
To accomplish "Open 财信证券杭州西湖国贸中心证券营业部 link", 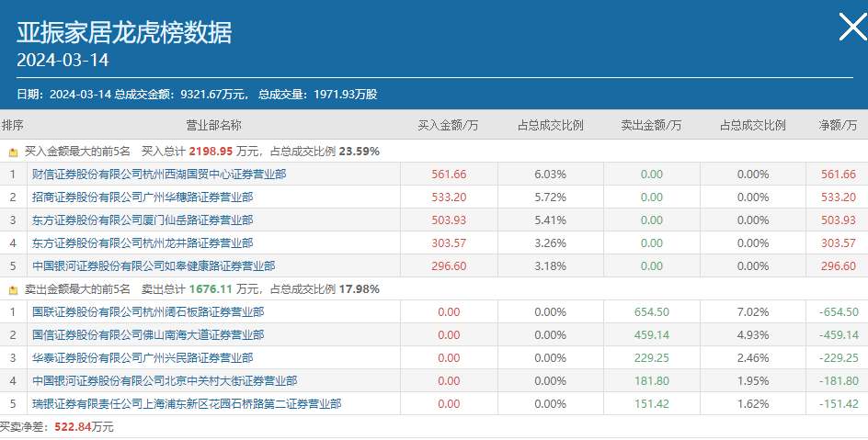I will 159,175.
